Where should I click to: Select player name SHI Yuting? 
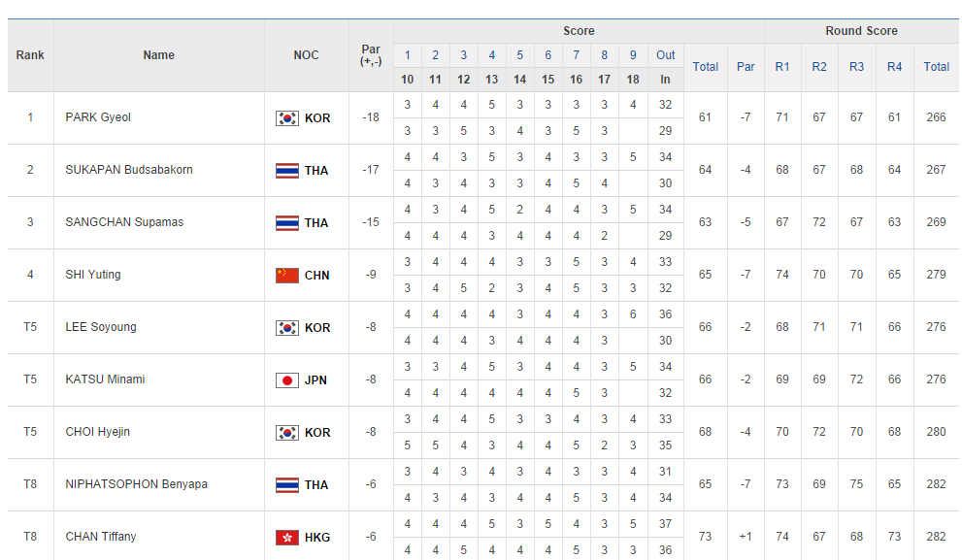(x=93, y=275)
